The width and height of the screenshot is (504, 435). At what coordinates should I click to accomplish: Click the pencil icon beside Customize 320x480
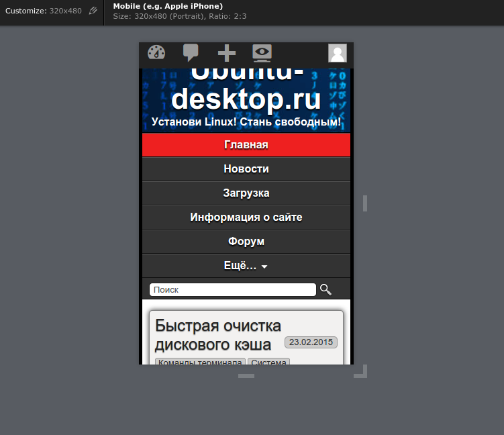point(93,11)
